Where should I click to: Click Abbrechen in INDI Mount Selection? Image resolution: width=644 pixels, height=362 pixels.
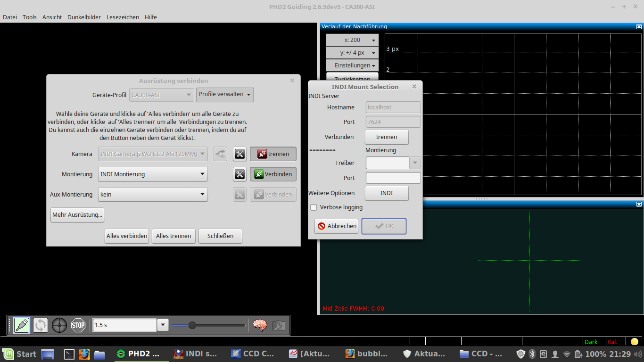(336, 226)
